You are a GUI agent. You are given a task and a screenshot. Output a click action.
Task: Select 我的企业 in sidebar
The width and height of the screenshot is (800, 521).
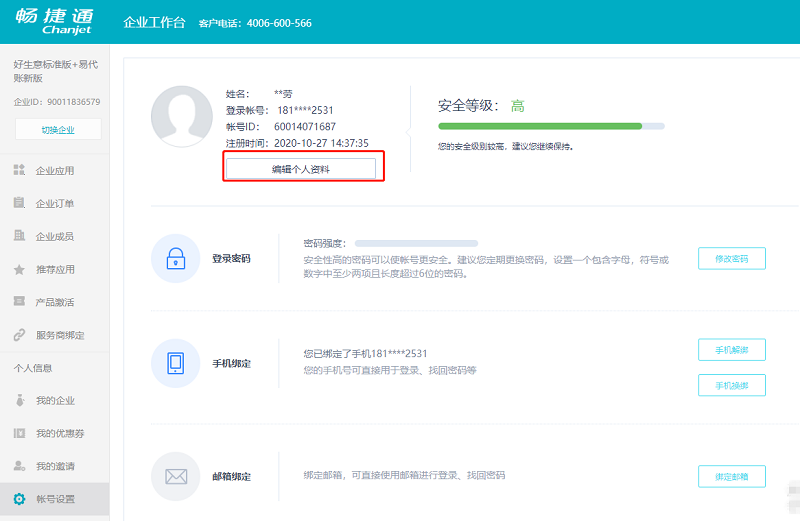click(x=55, y=400)
